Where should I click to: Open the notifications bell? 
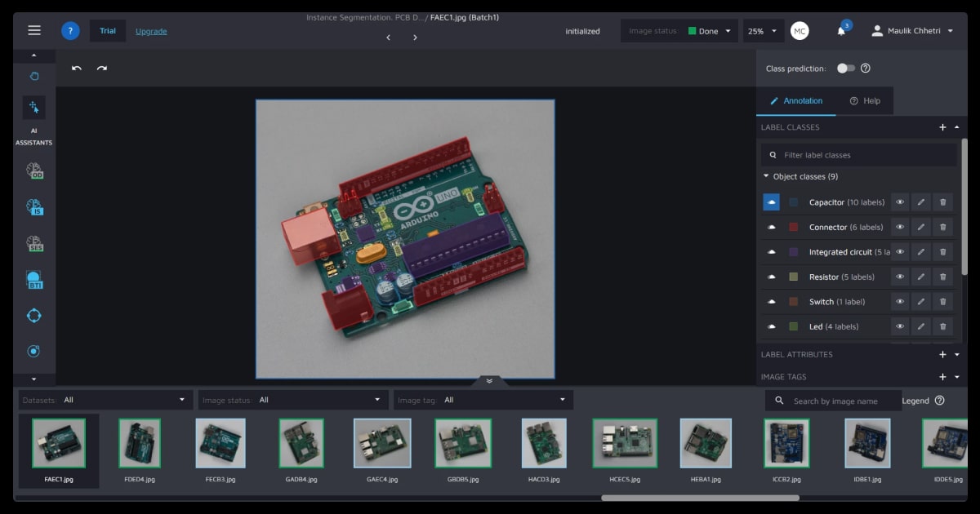pos(841,31)
